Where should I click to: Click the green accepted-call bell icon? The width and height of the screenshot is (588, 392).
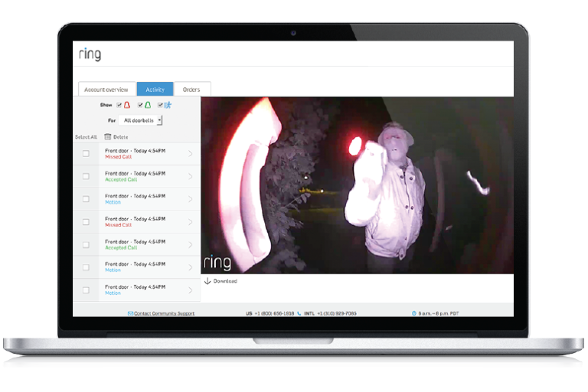[x=148, y=105]
